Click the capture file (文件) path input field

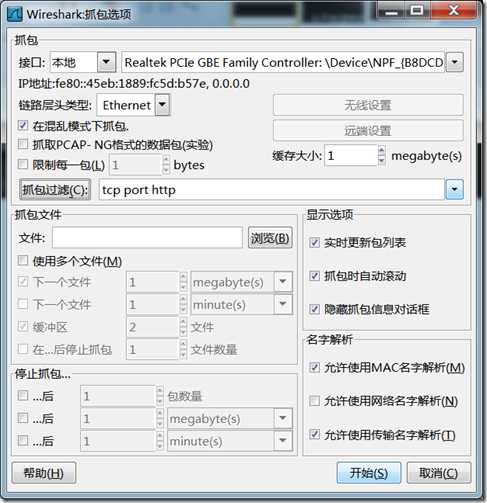click(x=147, y=238)
